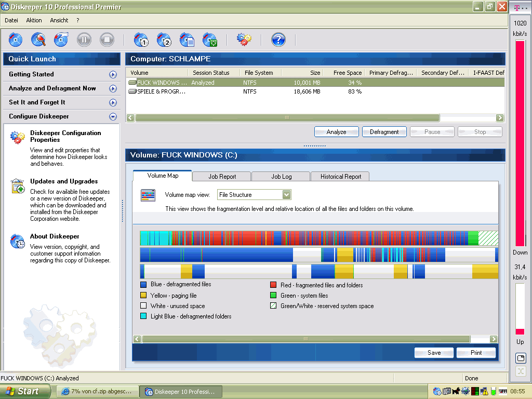
Task: Click the Defragment button
Action: (x=384, y=132)
